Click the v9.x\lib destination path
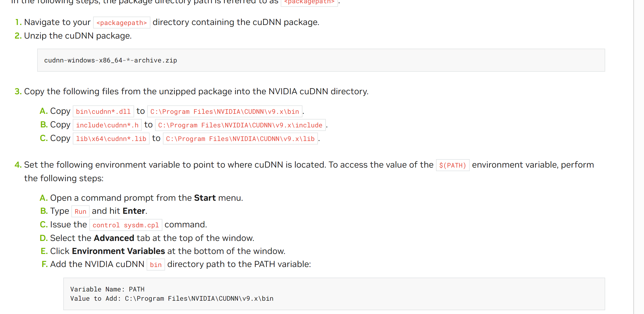The width and height of the screenshot is (644, 314). [x=240, y=139]
